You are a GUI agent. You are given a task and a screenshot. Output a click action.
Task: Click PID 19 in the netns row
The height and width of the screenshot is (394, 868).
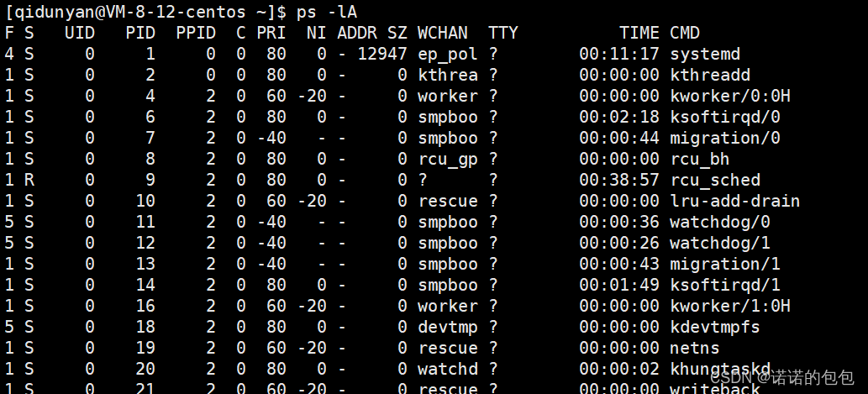(x=145, y=348)
